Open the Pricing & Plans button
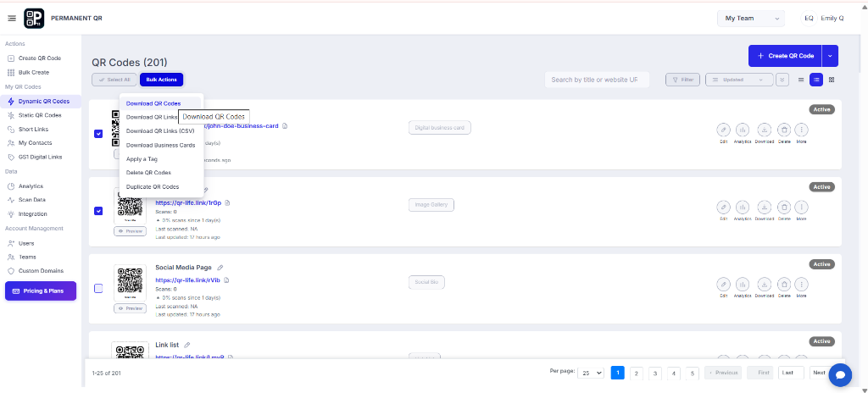The height and width of the screenshot is (393, 868). click(x=41, y=291)
